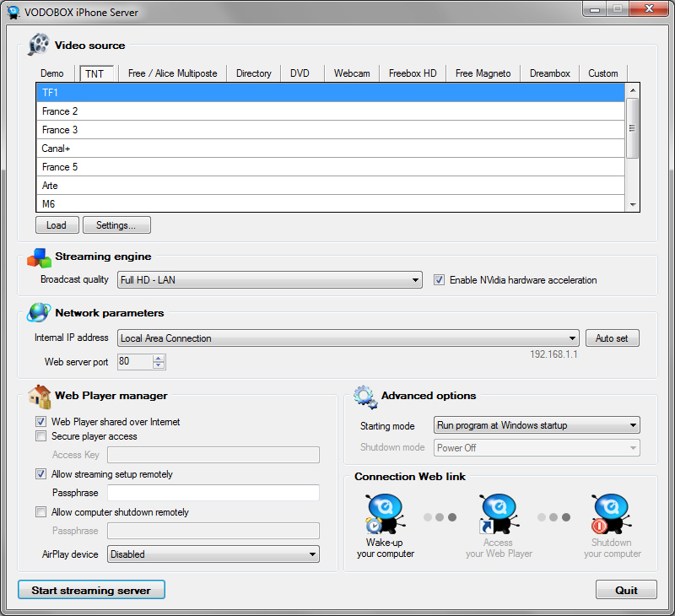Screen dimensions: 675x616
Task: Click the 192.168.1.1 IP address text
Action: coord(553,354)
